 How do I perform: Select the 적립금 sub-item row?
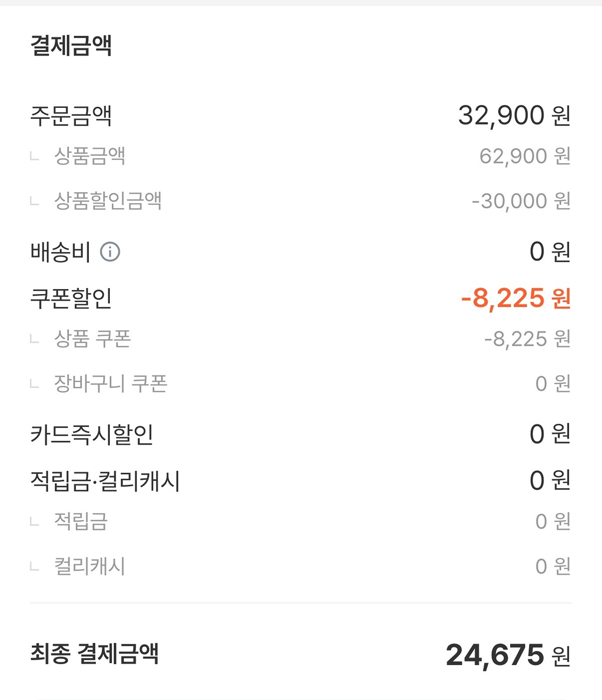click(x=301, y=521)
